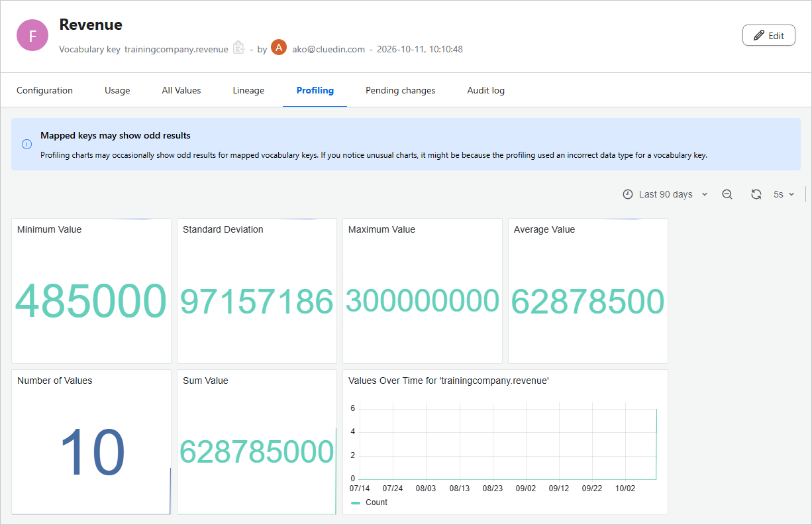
Task: Click the Standard Deviation panel title
Action: [x=223, y=229]
